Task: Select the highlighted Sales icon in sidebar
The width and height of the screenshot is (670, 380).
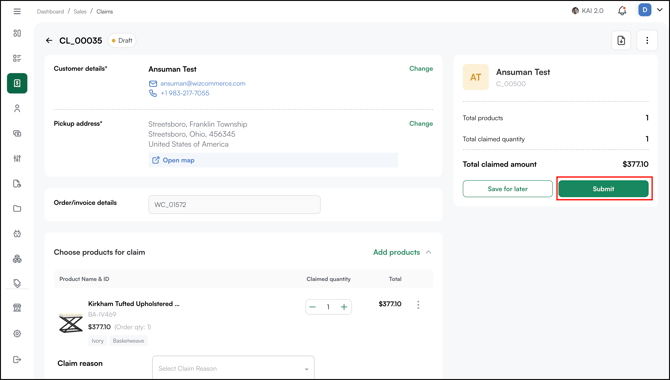Action: pos(17,83)
